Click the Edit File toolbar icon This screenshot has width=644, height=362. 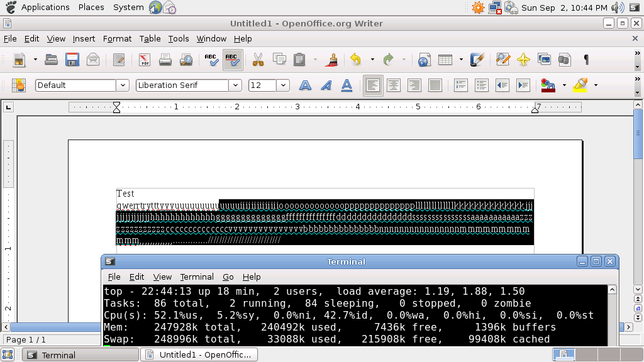(119, 60)
